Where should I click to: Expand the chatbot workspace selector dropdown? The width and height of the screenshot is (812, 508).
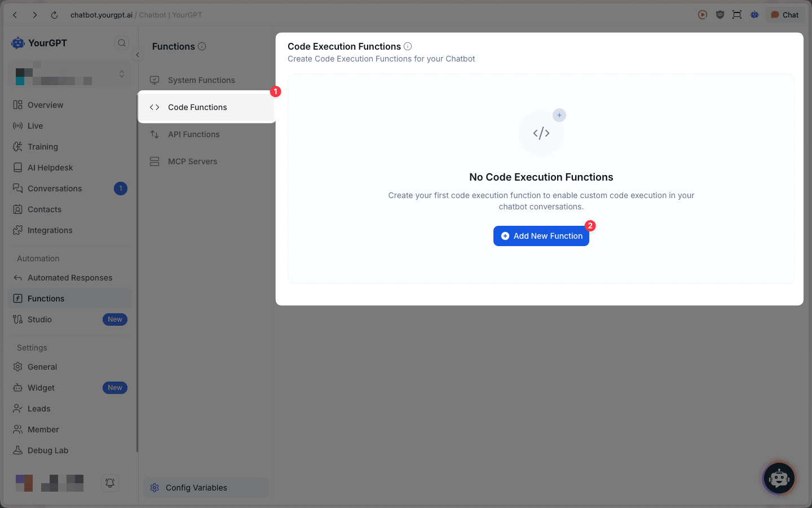click(121, 74)
